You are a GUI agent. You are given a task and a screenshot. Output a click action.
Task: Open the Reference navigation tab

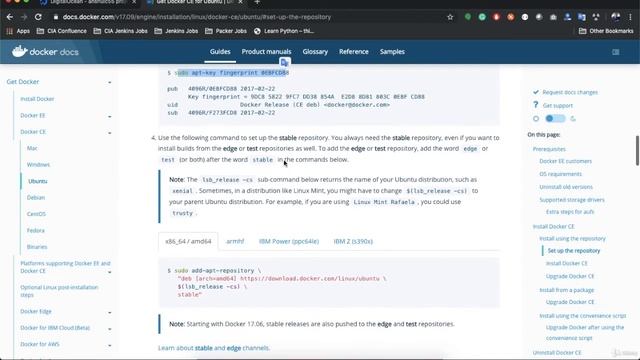pos(353,51)
